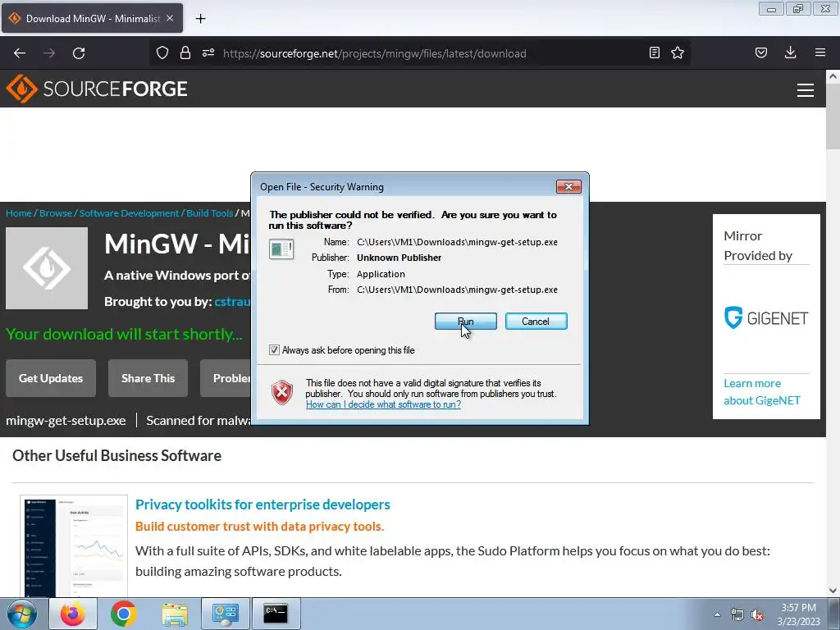Click the application file icon in dialog
Image resolution: width=840 pixels, height=630 pixels.
[x=281, y=249]
